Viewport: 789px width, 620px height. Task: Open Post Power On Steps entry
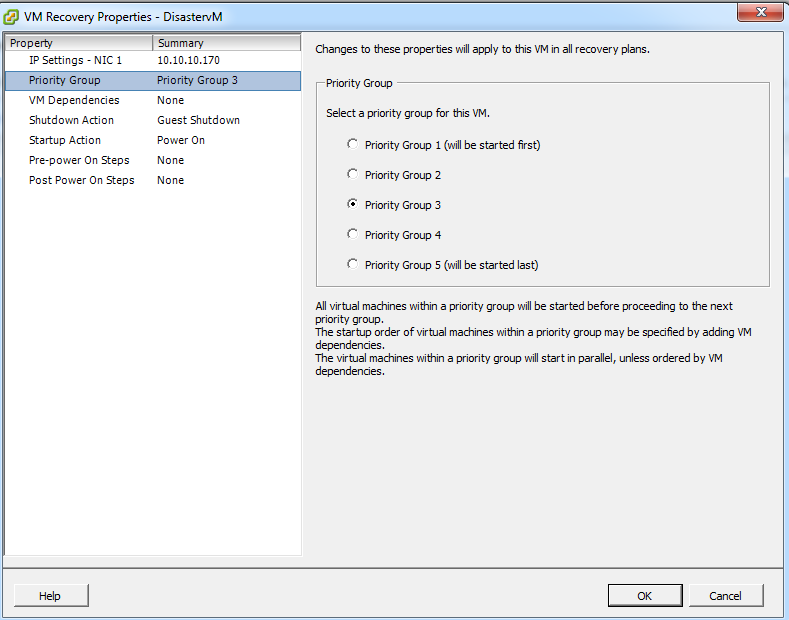(81, 180)
